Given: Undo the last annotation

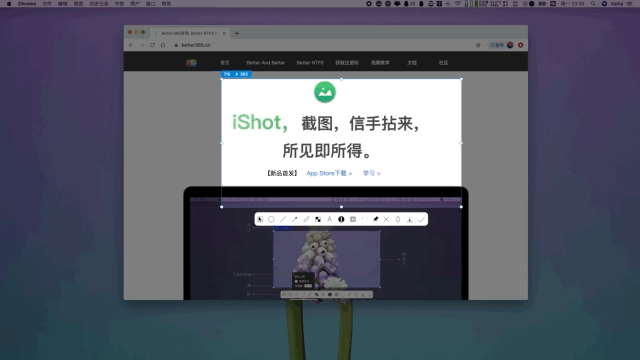Looking at the screenshot, I should (x=364, y=219).
